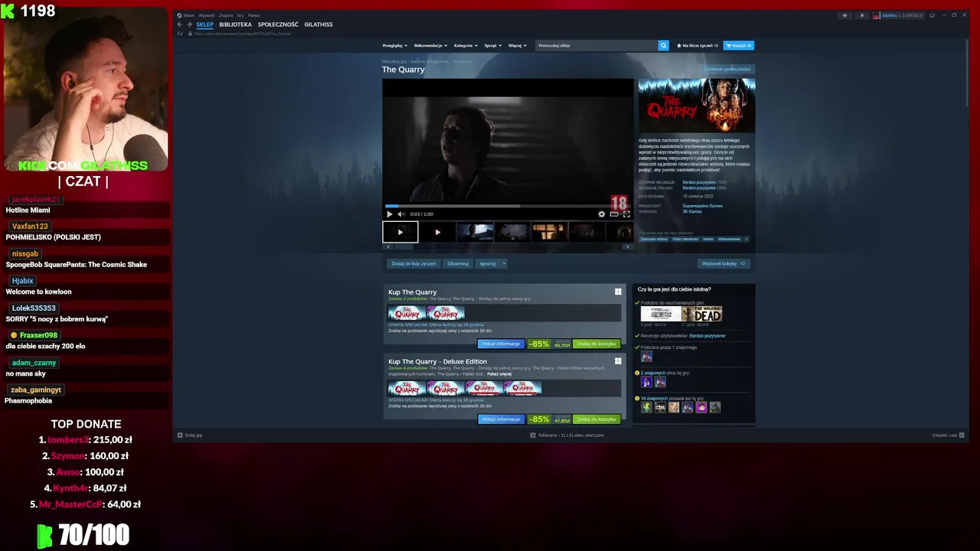The width and height of the screenshot is (980, 551).
Task: Open the 10 znajomych link
Action: click(654, 399)
